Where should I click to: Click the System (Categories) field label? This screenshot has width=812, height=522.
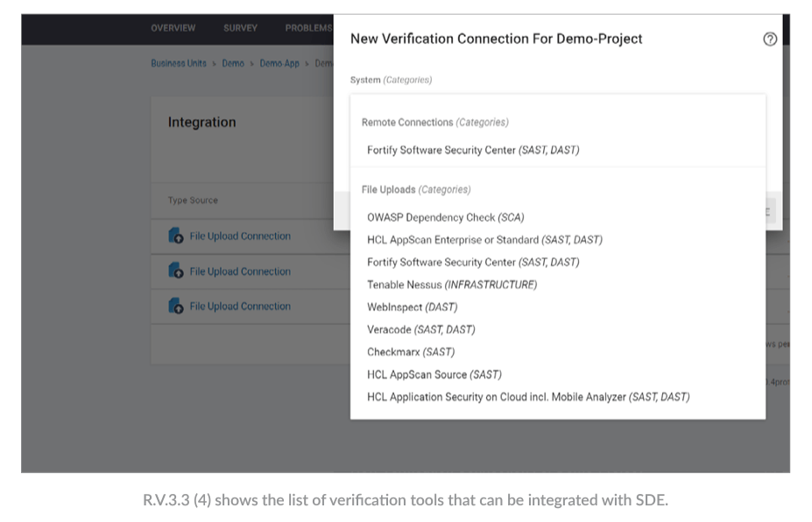(x=391, y=80)
